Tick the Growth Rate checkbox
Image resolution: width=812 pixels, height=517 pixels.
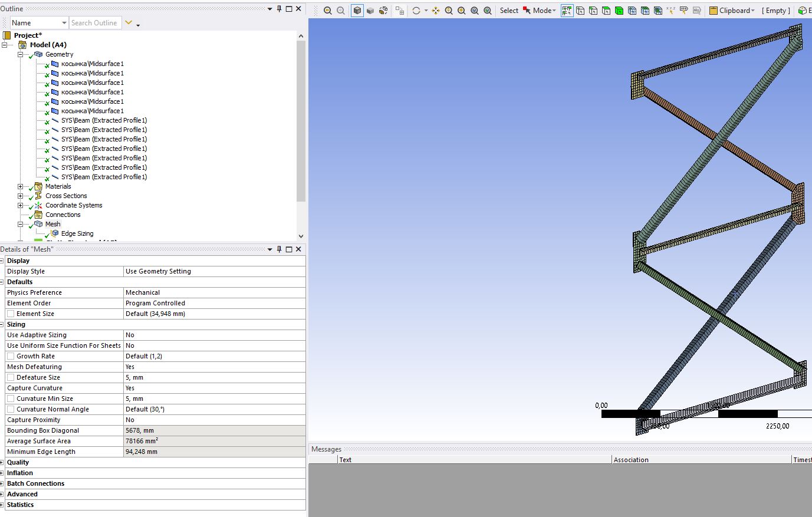pos(11,356)
